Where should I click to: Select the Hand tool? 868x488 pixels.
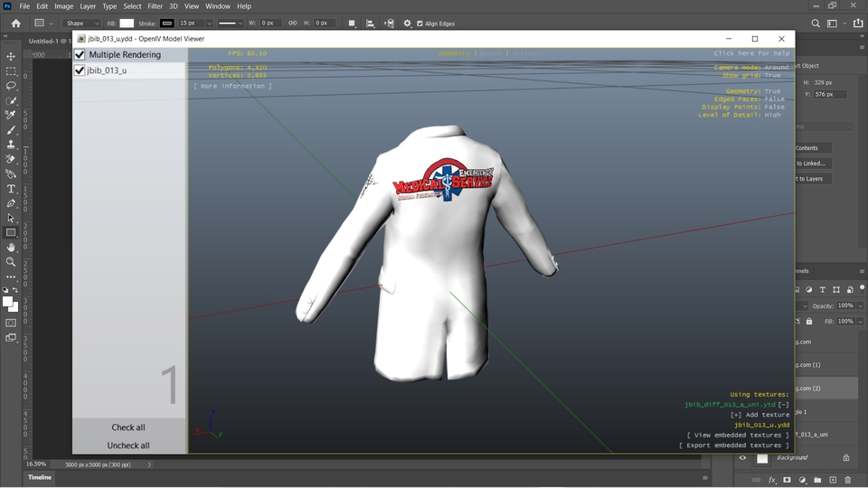click(x=11, y=248)
